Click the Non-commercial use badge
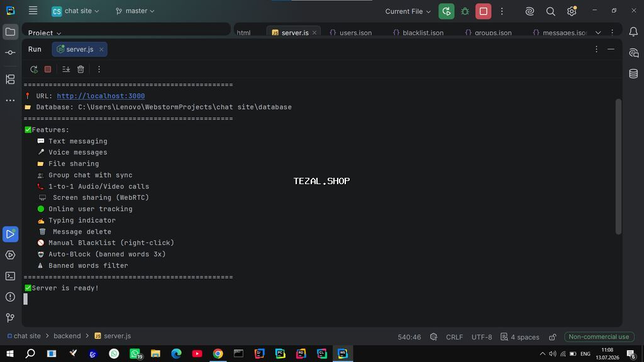This screenshot has width=644, height=362. point(599,337)
